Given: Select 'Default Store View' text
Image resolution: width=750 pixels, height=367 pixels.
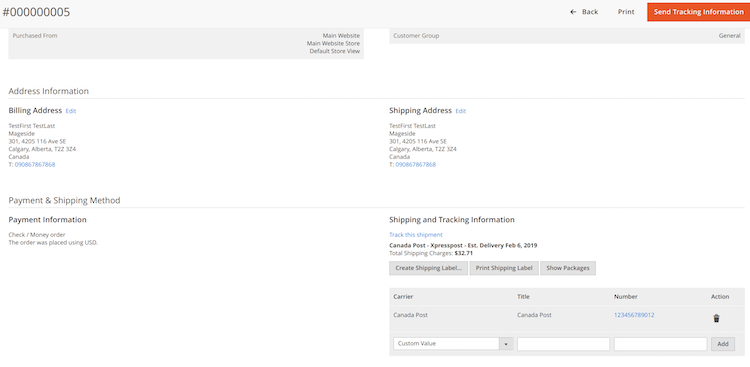Looking at the screenshot, I should click(334, 51).
